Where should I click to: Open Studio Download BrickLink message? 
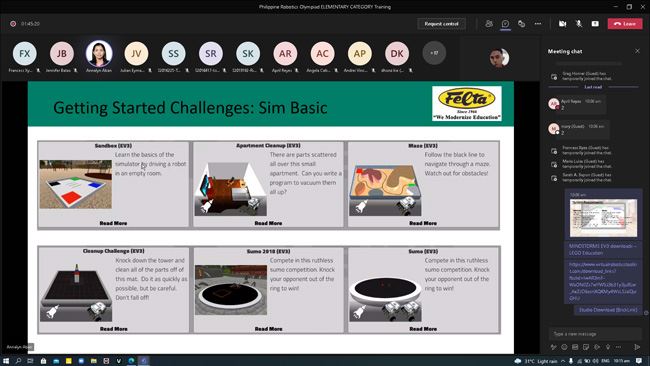coord(608,310)
